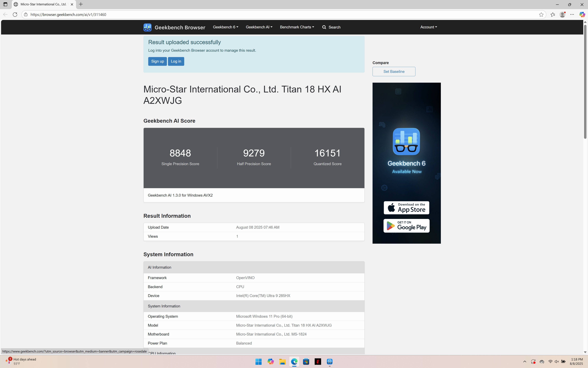Click the OpenVINO framework value
The height and width of the screenshot is (368, 588).
pos(245,278)
